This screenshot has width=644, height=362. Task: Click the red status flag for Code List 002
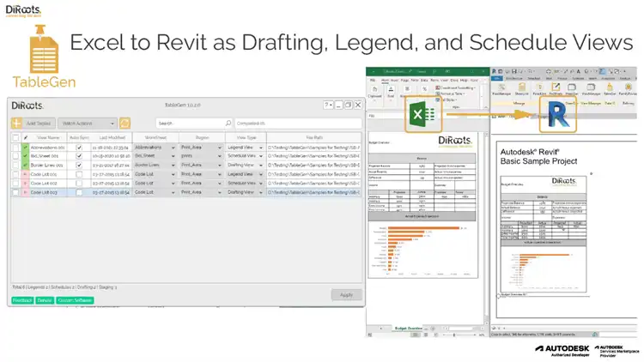coord(26,183)
